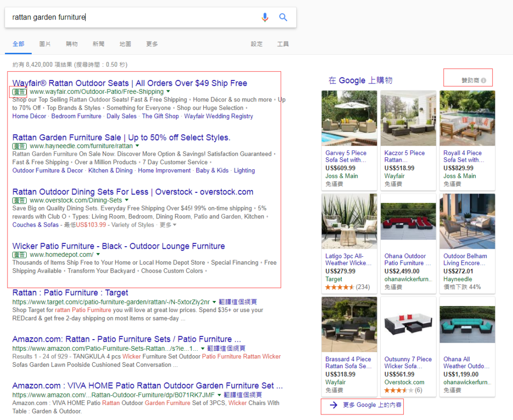
Task: Open Amazon.com Rattan Patio Furniture Sets result
Action: 127,339
